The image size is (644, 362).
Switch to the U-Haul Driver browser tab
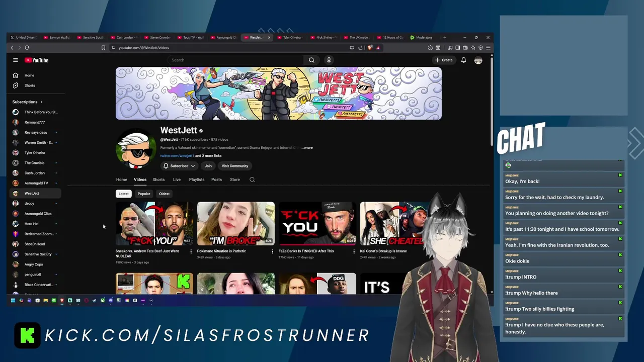coord(24,37)
